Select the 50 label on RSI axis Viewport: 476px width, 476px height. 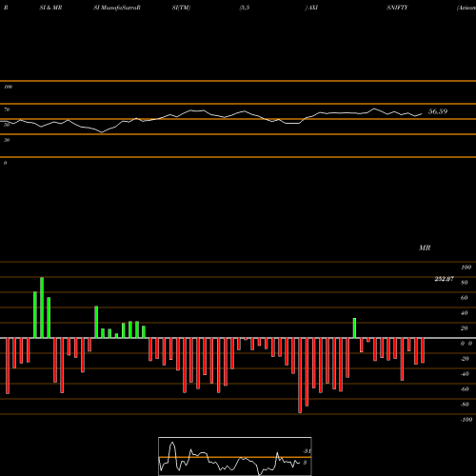(7, 125)
